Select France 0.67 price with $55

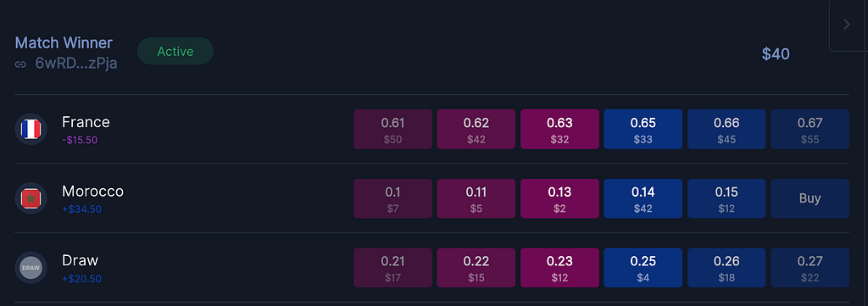(810, 129)
